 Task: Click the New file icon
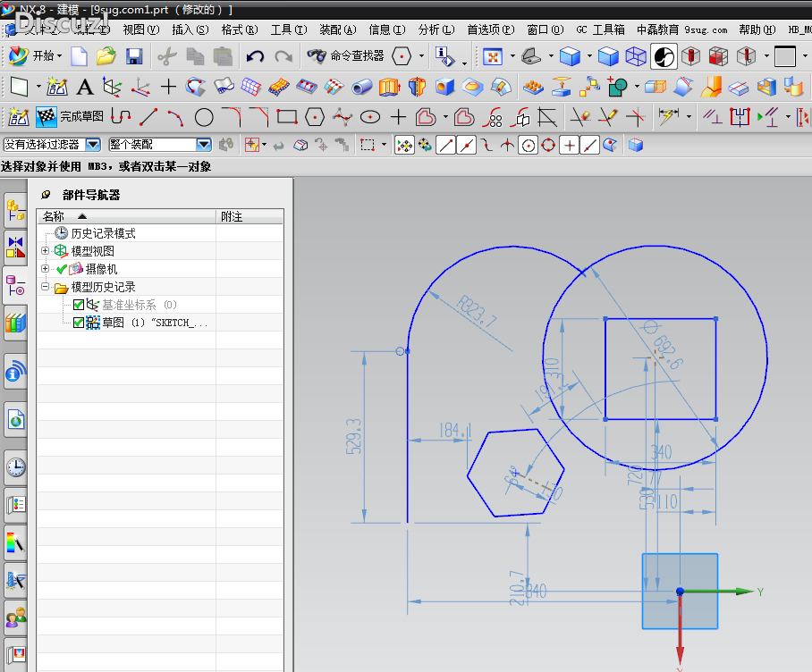79,56
